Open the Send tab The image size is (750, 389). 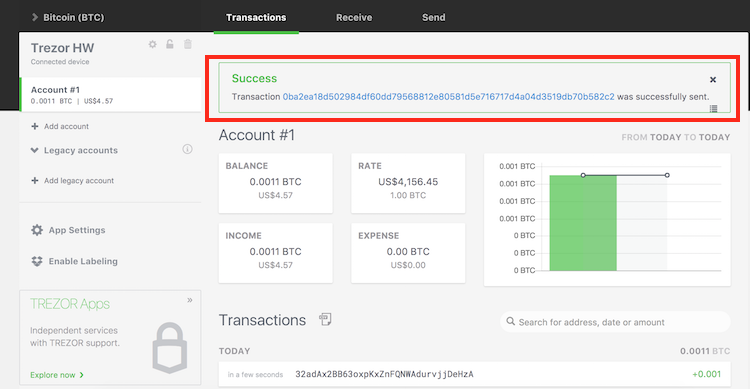pyautogui.click(x=433, y=18)
